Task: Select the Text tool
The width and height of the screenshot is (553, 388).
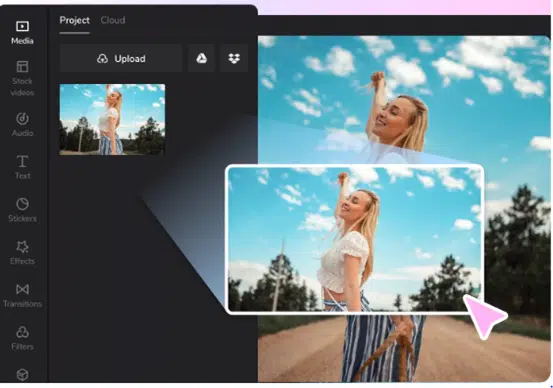Action: tap(22, 167)
